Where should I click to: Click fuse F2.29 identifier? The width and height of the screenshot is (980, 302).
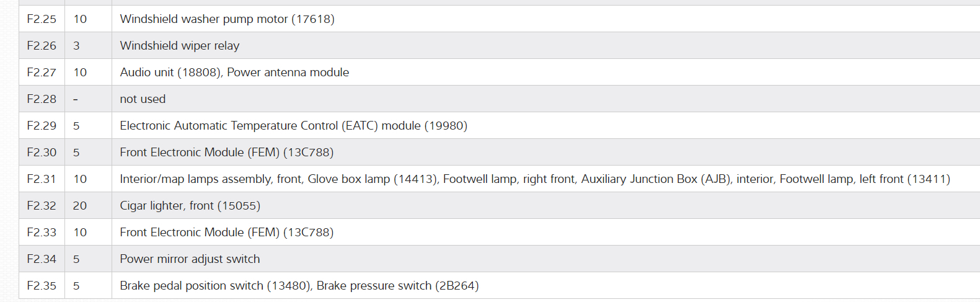(x=42, y=126)
